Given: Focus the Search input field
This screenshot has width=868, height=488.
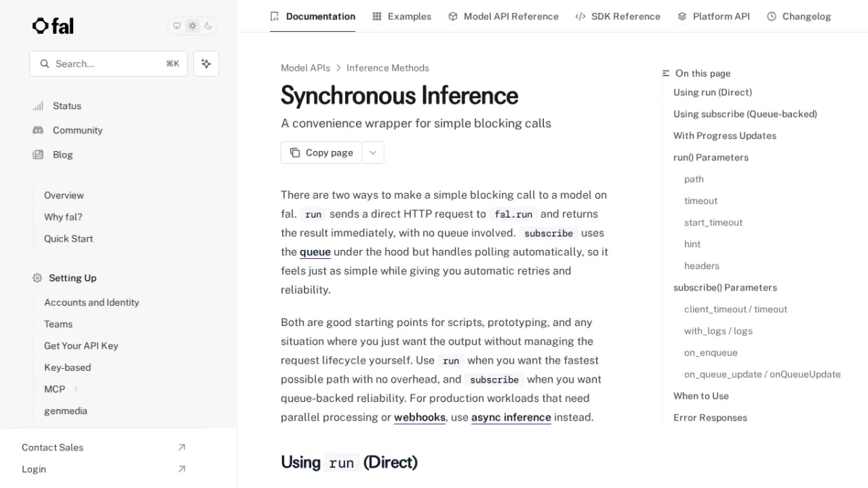Looking at the screenshot, I should click(109, 64).
